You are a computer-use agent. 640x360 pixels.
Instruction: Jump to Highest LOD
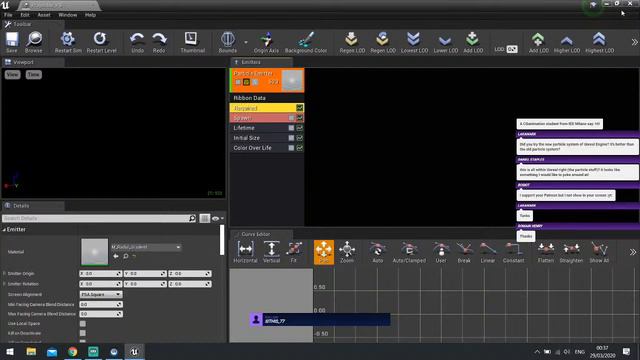[x=599, y=42]
